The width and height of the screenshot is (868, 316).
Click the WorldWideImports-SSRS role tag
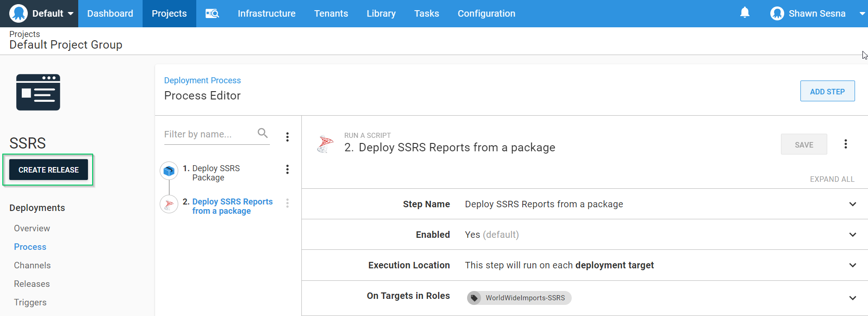point(519,297)
